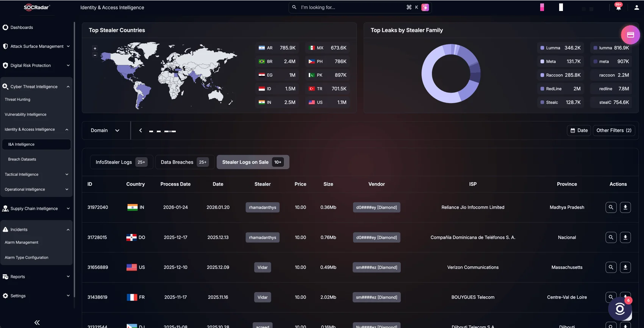The height and width of the screenshot is (328, 644).
Task: Download stealer log 31656889
Action: pyautogui.click(x=625, y=267)
